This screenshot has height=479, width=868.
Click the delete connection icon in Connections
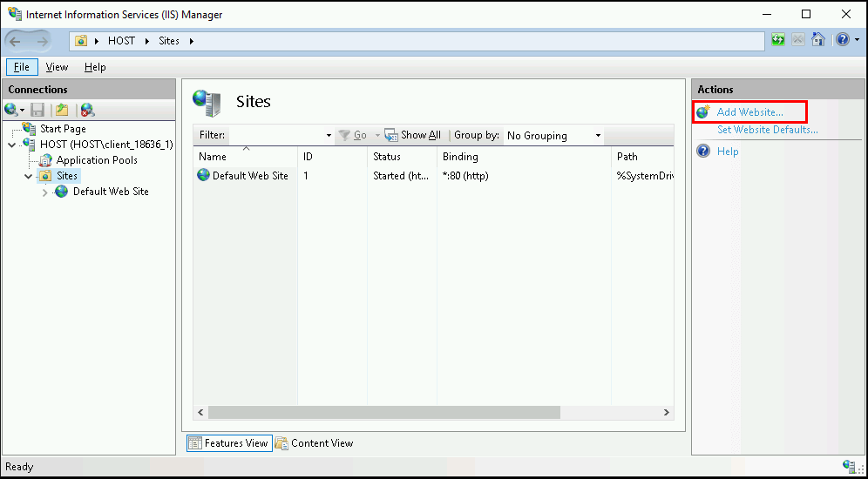87,110
